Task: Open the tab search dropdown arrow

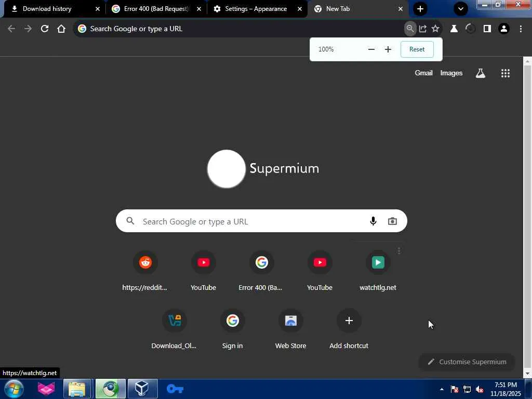Action: click(x=461, y=9)
